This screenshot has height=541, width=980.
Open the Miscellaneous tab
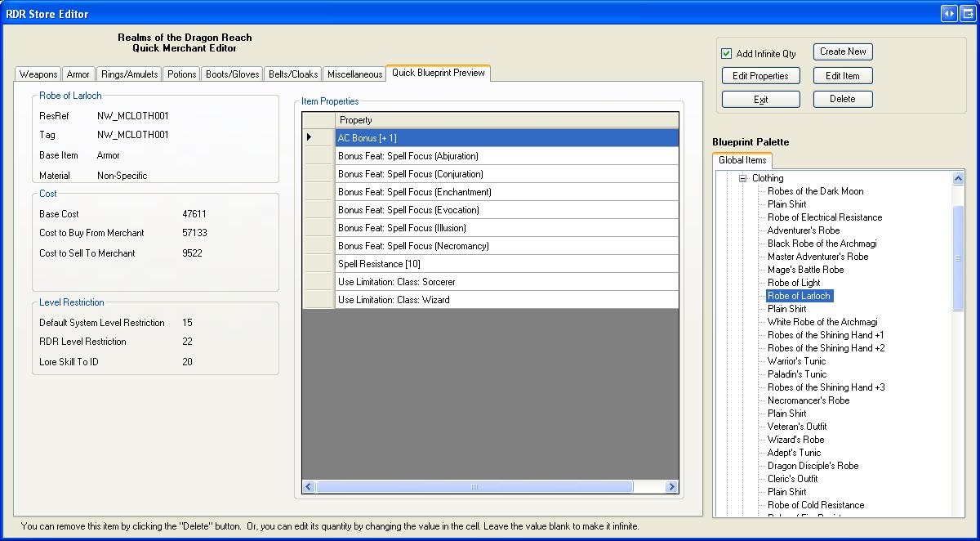tap(354, 74)
